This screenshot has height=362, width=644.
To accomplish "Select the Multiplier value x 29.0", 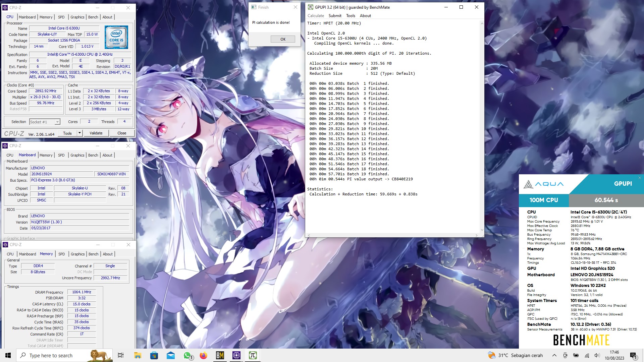I will tap(46, 97).
